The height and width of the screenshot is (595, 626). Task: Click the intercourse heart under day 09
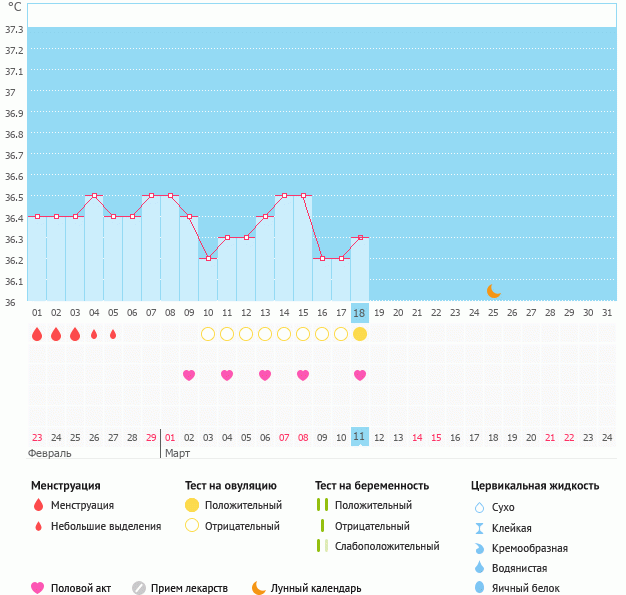(x=189, y=375)
